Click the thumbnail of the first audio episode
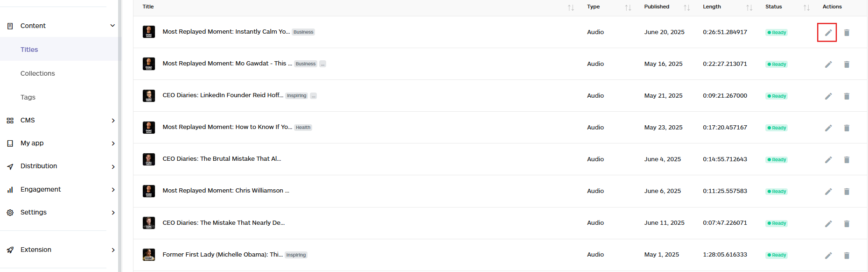The width and height of the screenshot is (868, 272). tap(148, 32)
